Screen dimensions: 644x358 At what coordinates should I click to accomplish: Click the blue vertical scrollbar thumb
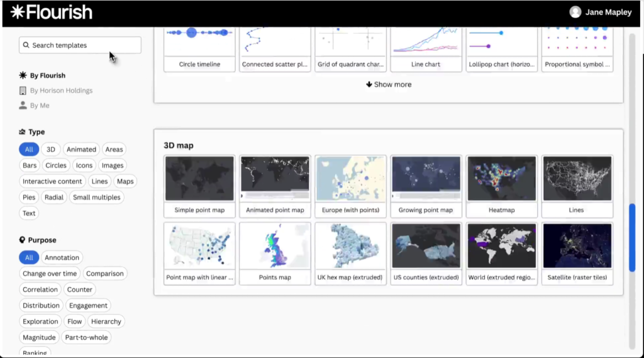(632, 238)
